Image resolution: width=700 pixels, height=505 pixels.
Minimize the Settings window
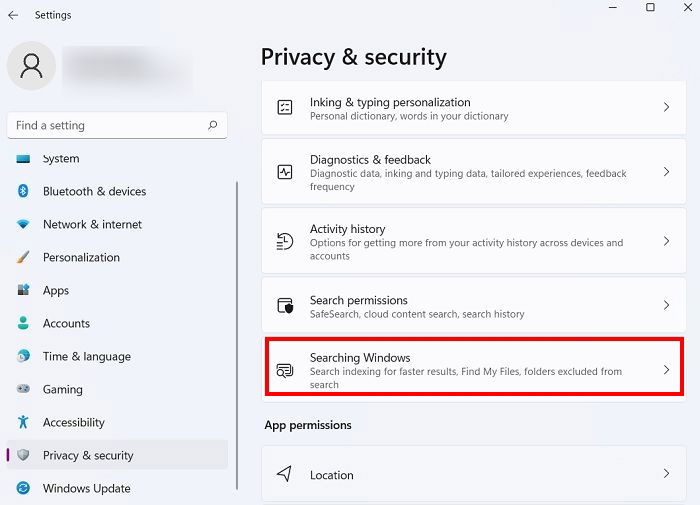(x=613, y=7)
